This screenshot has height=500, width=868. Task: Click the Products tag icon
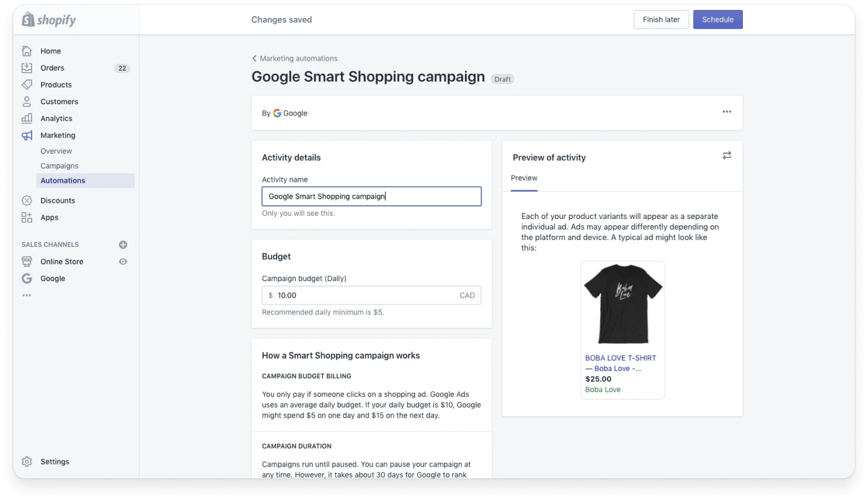(27, 84)
